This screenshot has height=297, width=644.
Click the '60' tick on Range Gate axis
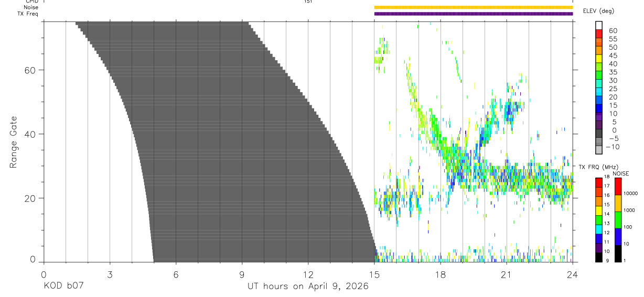(x=30, y=70)
